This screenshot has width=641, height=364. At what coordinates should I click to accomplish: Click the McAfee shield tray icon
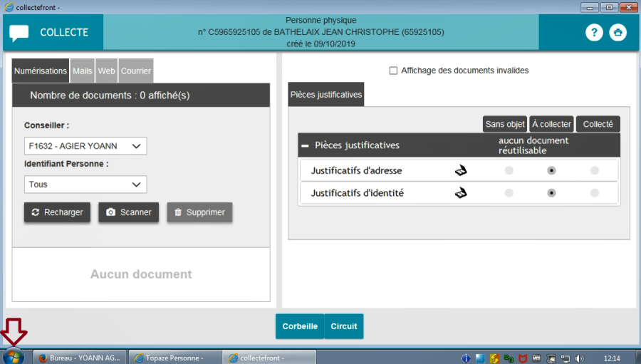coord(522,358)
